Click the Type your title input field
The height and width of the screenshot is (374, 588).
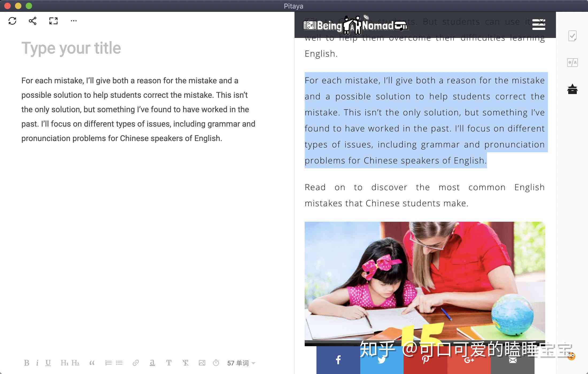click(71, 48)
